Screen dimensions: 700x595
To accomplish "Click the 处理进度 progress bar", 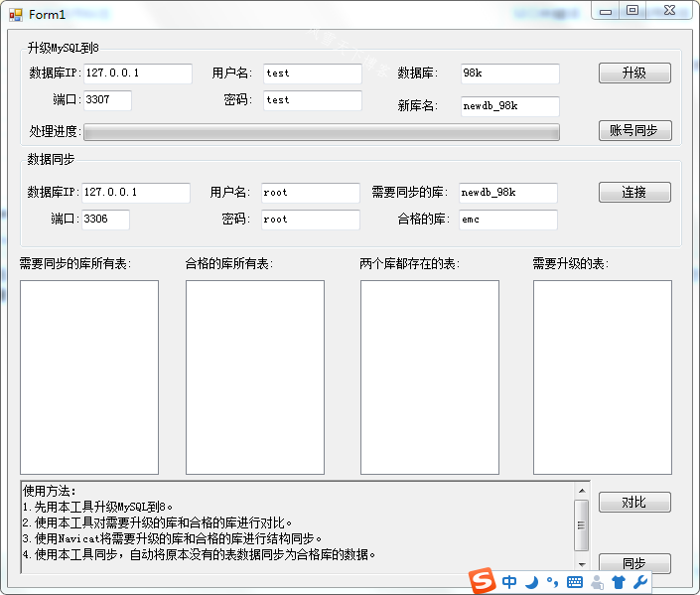I will [x=322, y=132].
